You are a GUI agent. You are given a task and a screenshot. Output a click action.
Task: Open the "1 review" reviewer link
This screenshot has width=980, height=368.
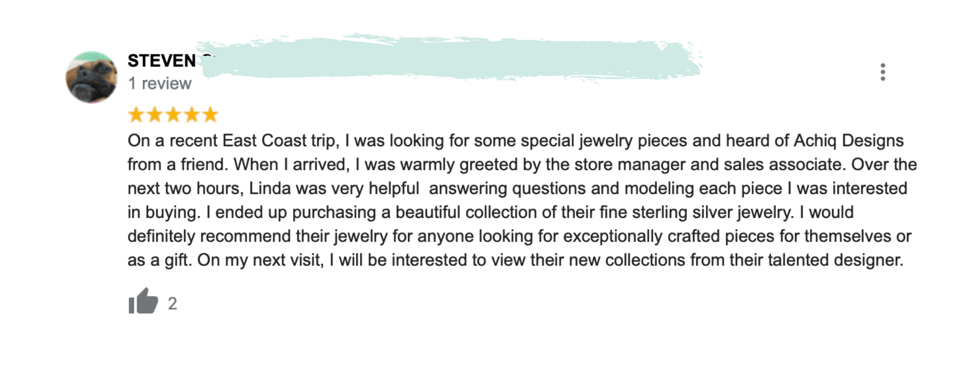(159, 84)
